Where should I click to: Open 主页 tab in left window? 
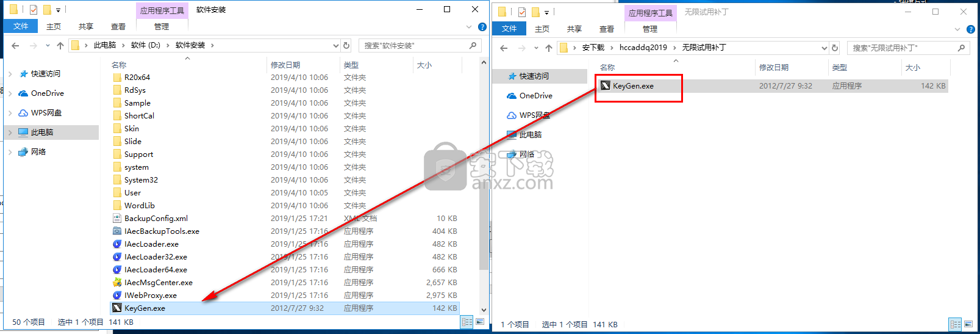coord(54,26)
